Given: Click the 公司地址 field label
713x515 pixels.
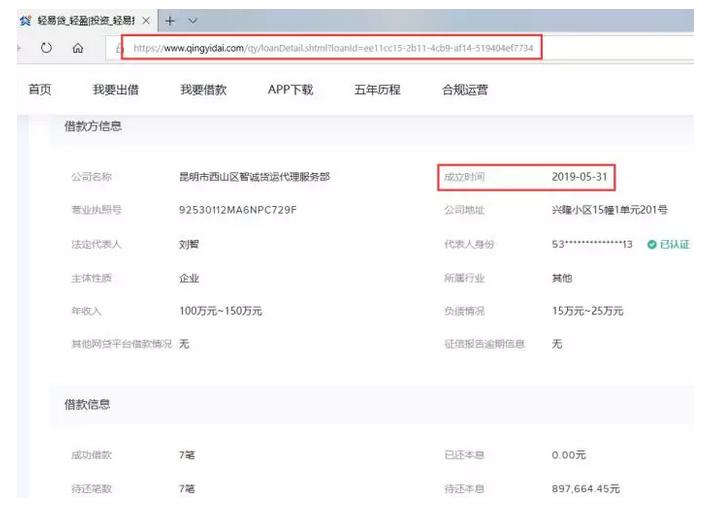Looking at the screenshot, I should (x=464, y=210).
